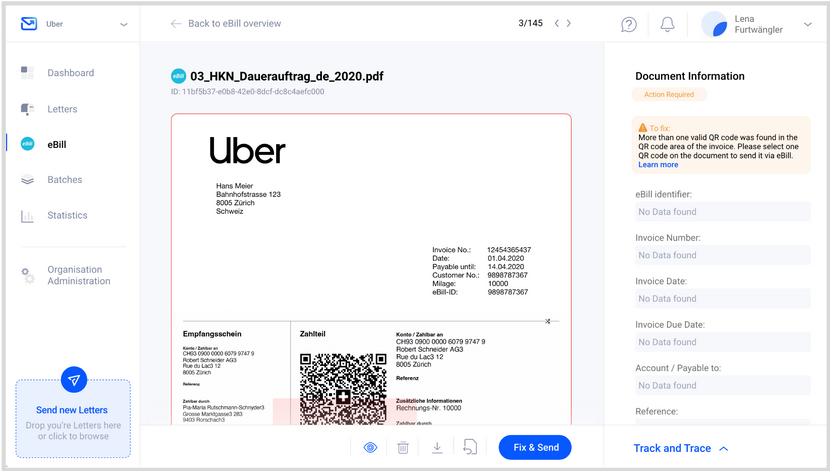Click the paper plane send icon
The width and height of the screenshot is (830, 471).
[74, 379]
